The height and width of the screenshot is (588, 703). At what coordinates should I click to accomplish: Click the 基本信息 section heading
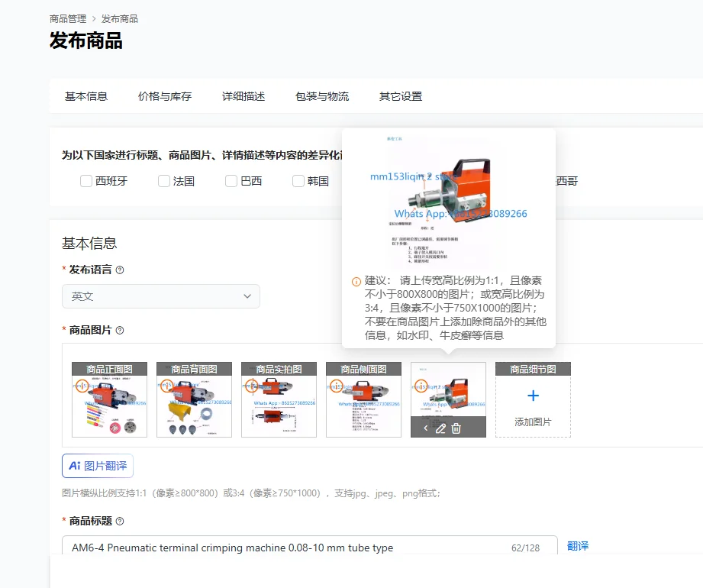coord(89,244)
